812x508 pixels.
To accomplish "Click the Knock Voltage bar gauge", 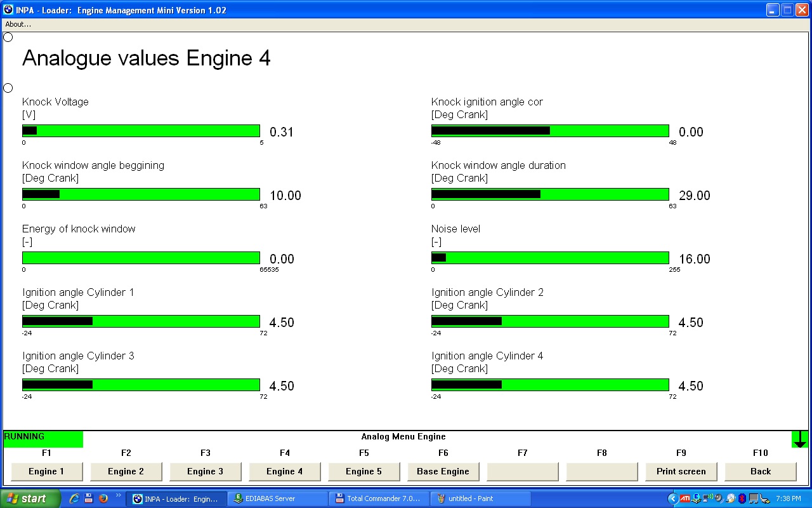I will pos(141,131).
